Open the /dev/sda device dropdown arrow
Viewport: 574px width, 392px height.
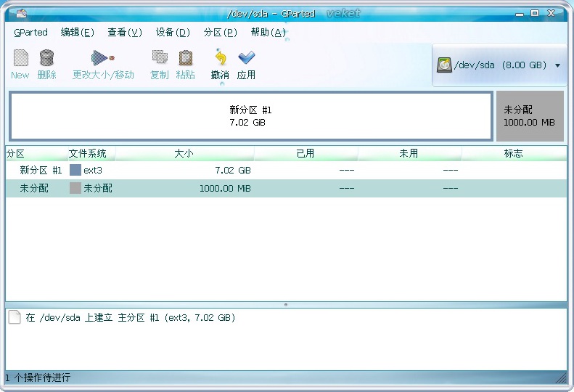[x=557, y=65]
